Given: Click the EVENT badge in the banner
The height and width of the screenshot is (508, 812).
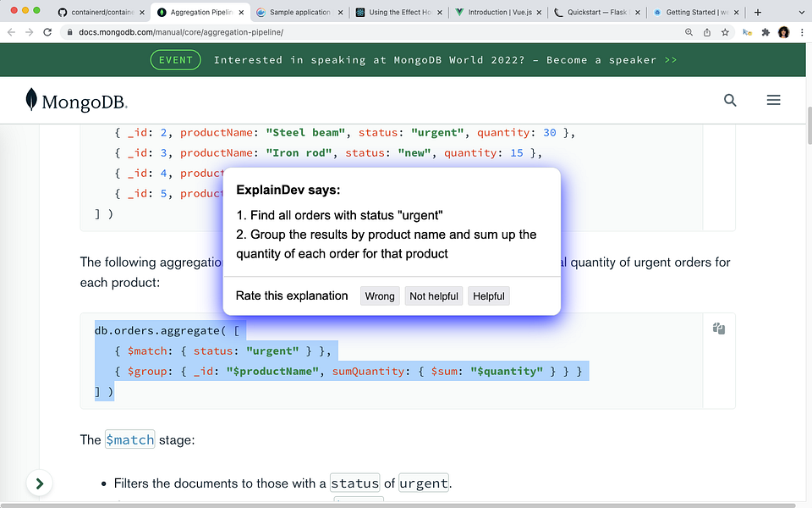Looking at the screenshot, I should 176,60.
